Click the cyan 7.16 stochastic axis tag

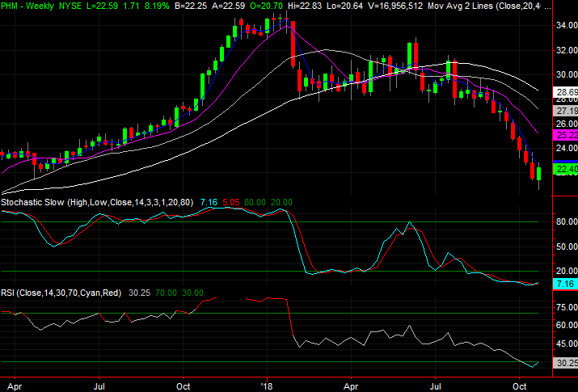point(566,284)
